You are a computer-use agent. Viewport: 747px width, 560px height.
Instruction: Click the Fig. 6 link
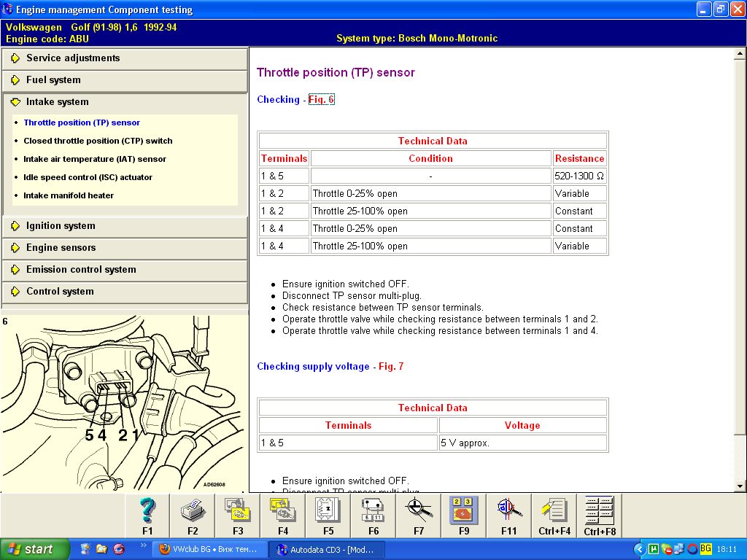point(321,100)
